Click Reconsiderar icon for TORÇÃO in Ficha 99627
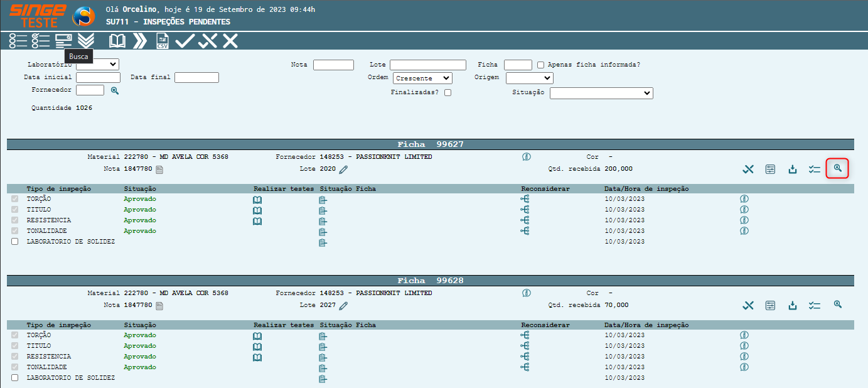The image size is (868, 388). tap(525, 199)
